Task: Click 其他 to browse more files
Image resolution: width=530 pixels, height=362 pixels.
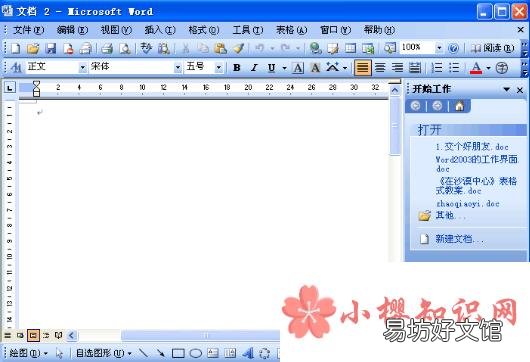Action: 450,215
